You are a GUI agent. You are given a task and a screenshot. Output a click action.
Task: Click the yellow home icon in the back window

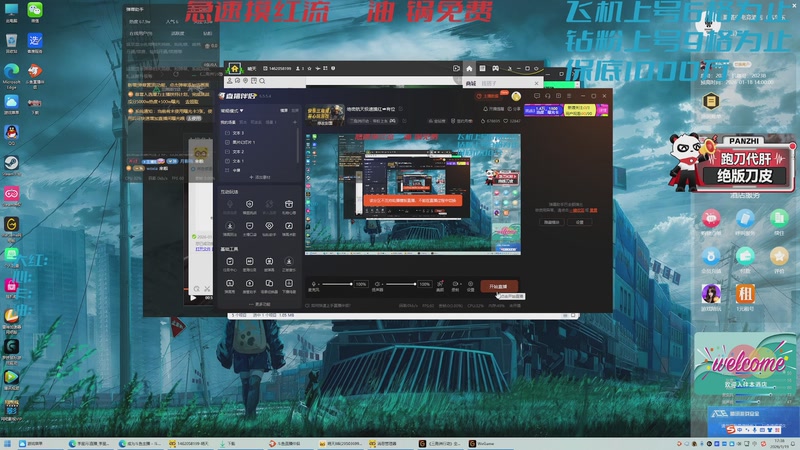click(235, 68)
